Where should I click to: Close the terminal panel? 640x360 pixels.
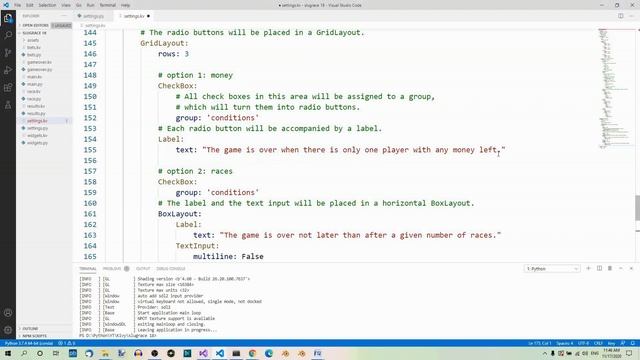pos(631,268)
